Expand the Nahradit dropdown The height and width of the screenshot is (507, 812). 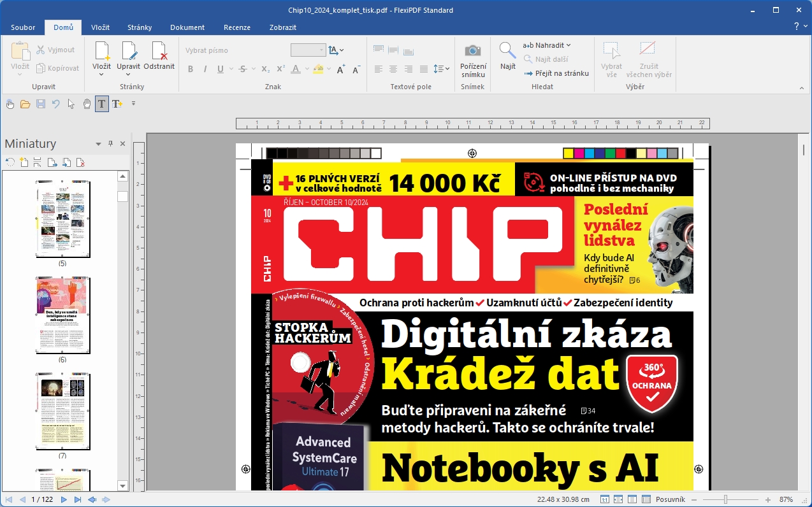(x=568, y=45)
